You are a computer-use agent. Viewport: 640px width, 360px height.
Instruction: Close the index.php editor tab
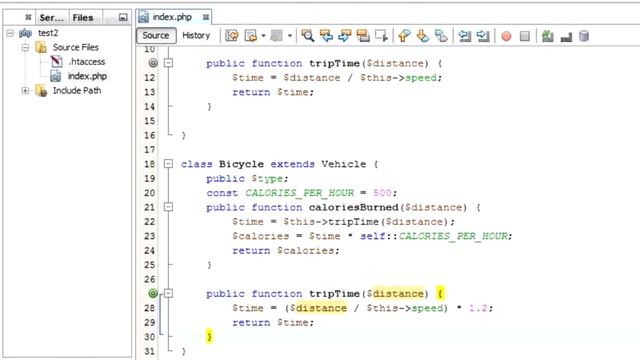206,17
